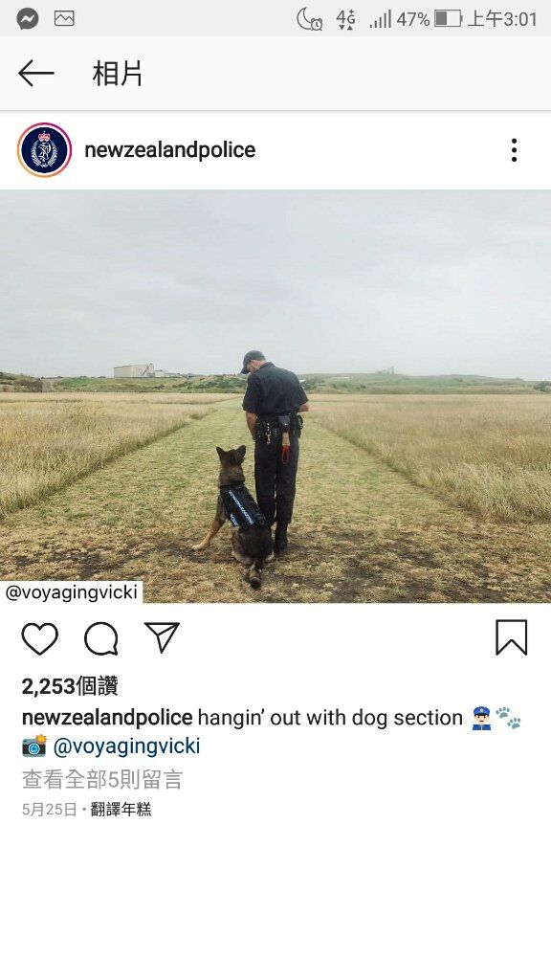Tap the battery indicator in status bar
The height and width of the screenshot is (980, 551).
(x=448, y=19)
